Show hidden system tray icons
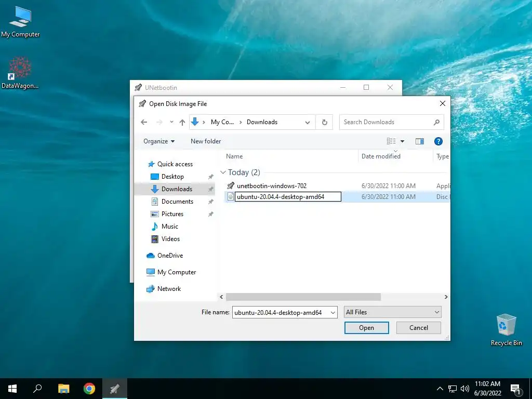 [440, 389]
